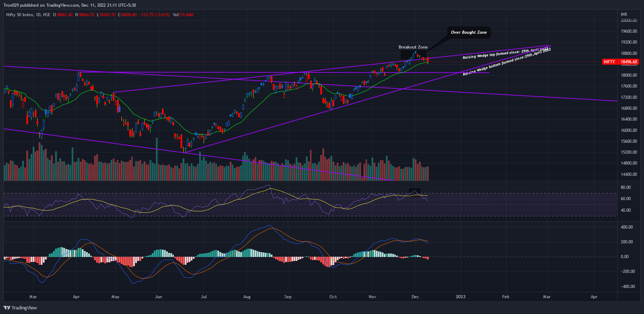Select the Breakout Zone text label
644x314 pixels.
[x=413, y=47]
